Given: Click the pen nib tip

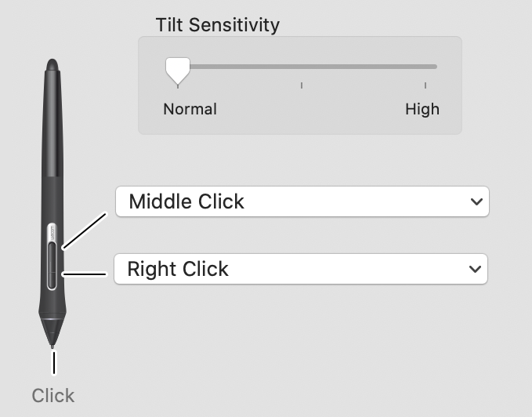Looking at the screenshot, I should click(x=52, y=346).
